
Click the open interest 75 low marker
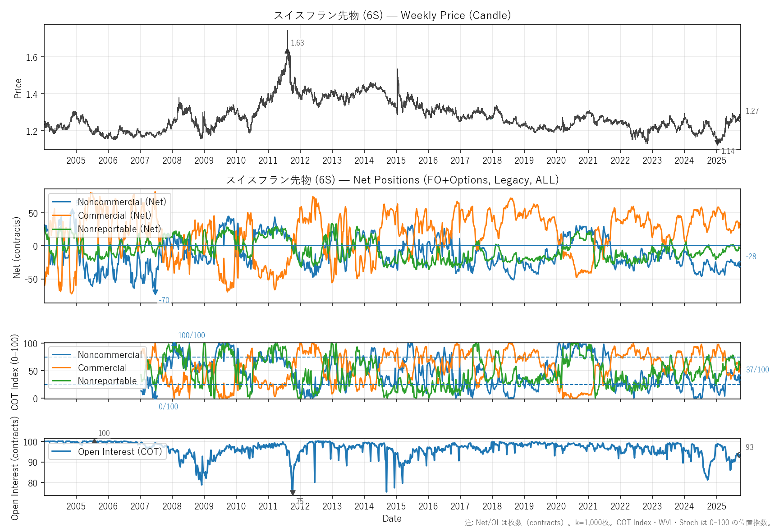pos(293,493)
